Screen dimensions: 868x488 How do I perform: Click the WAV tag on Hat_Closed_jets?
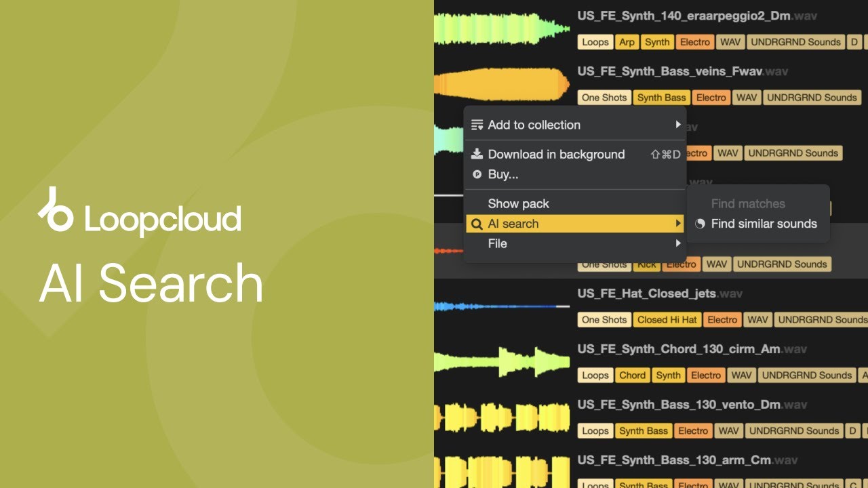point(757,320)
